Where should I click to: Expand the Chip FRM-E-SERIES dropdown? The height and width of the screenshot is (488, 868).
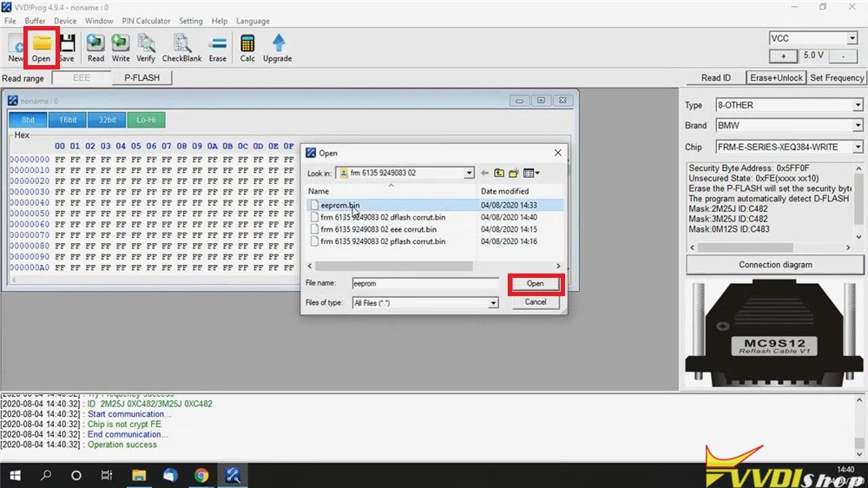pyautogui.click(x=858, y=147)
